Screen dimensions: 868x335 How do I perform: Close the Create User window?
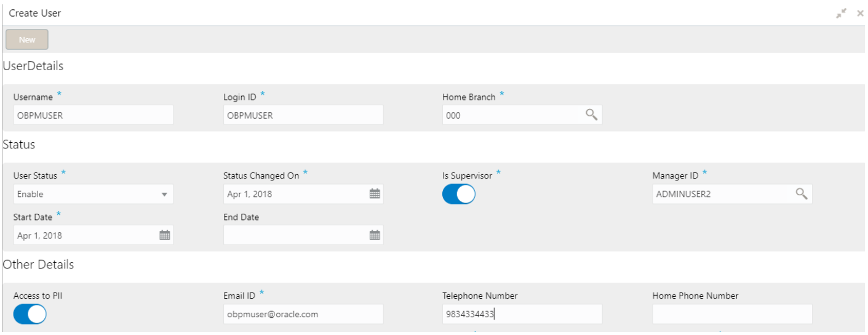click(860, 13)
